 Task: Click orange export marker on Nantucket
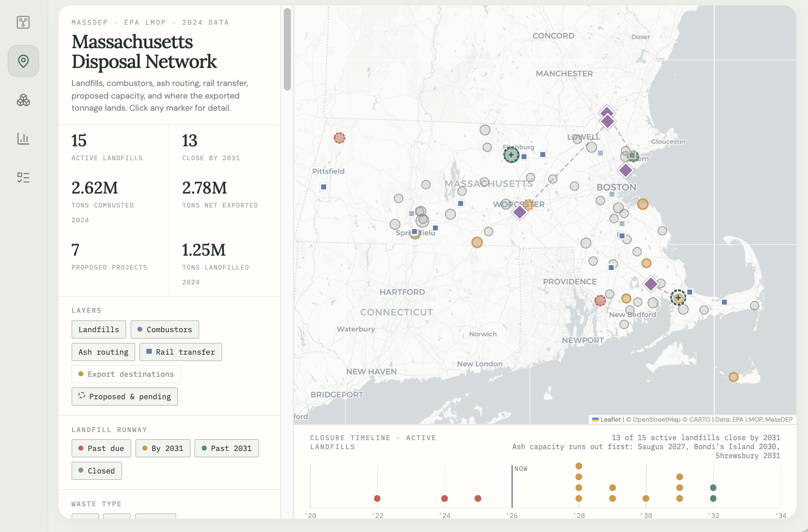coord(734,377)
